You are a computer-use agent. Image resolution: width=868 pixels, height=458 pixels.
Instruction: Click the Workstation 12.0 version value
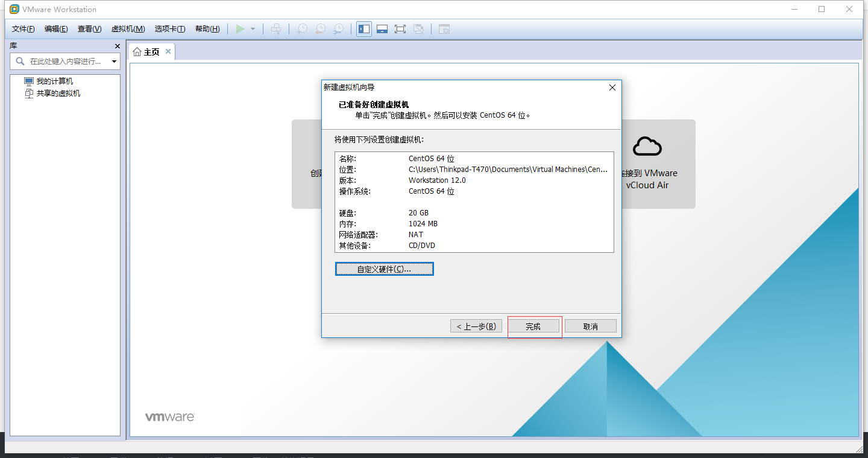click(437, 180)
